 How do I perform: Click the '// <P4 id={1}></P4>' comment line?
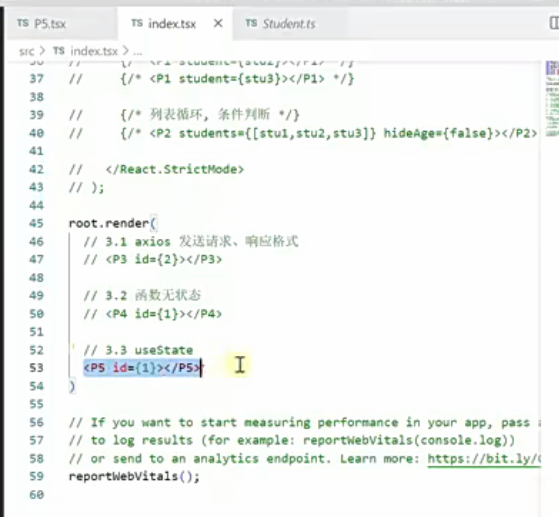(153, 314)
